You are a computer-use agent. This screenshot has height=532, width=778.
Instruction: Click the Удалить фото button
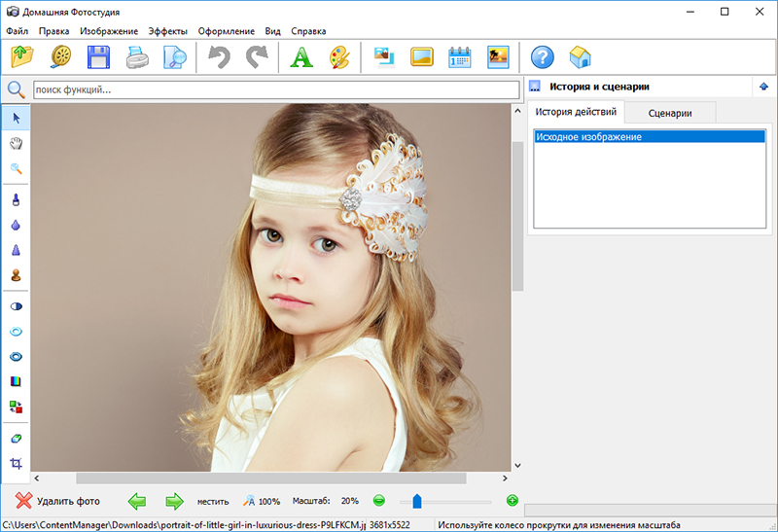tap(57, 501)
